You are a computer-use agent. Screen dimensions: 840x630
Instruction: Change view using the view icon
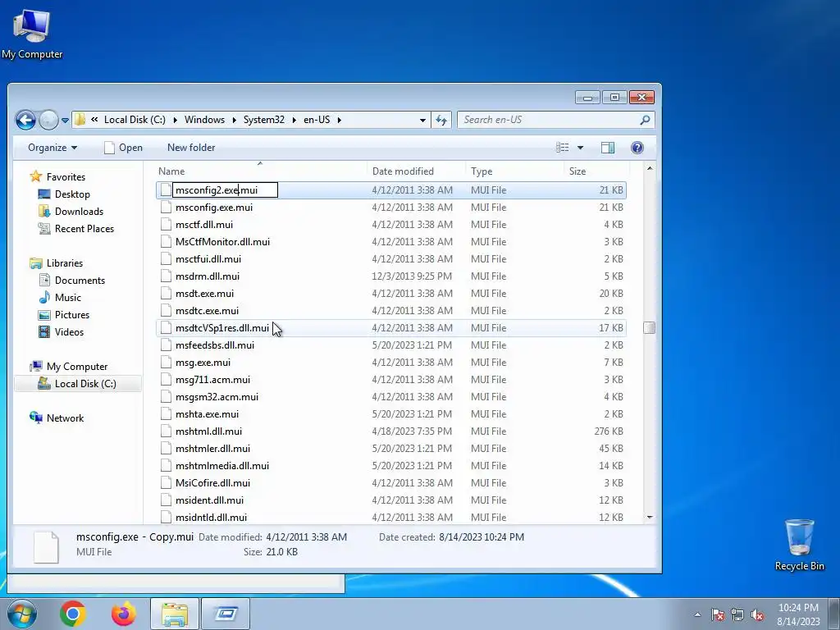(x=563, y=148)
